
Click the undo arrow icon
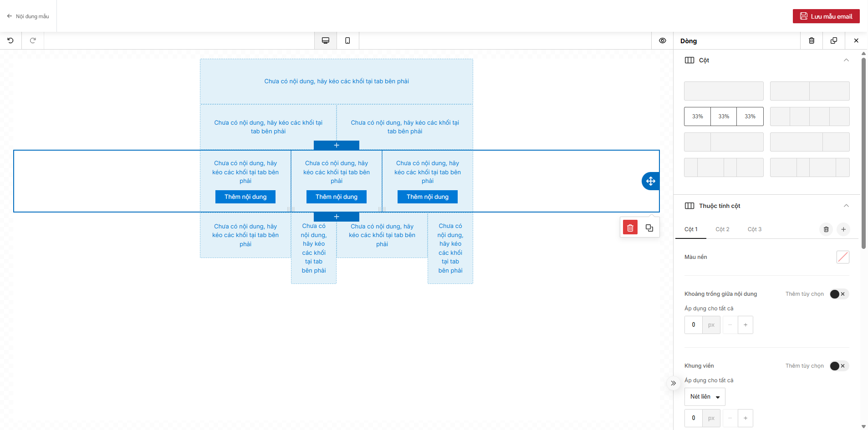(10, 40)
